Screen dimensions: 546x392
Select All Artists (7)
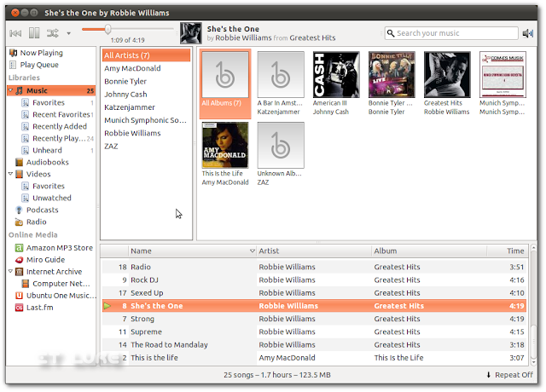[x=146, y=55]
